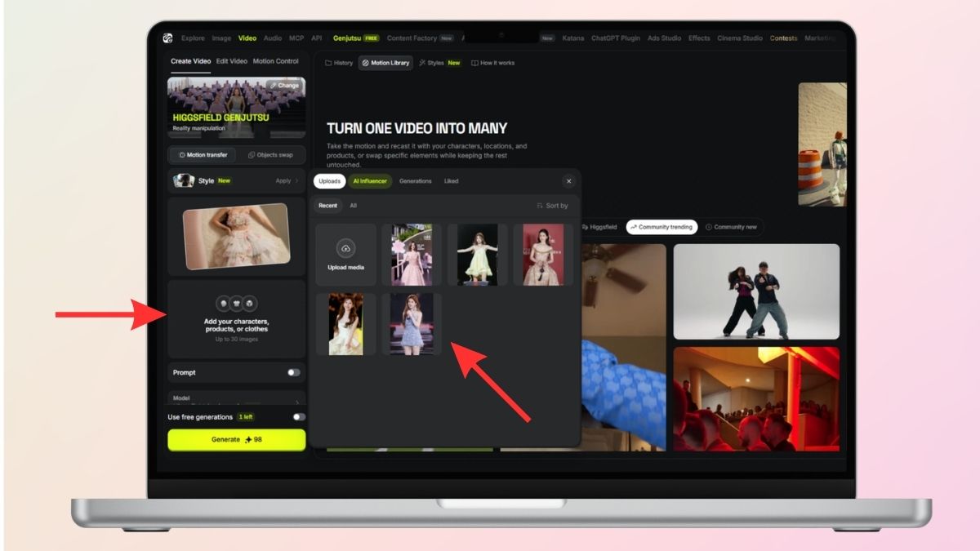Viewport: 980px width, 551px height.
Task: Open the Motion Library tab
Action: 385,63
